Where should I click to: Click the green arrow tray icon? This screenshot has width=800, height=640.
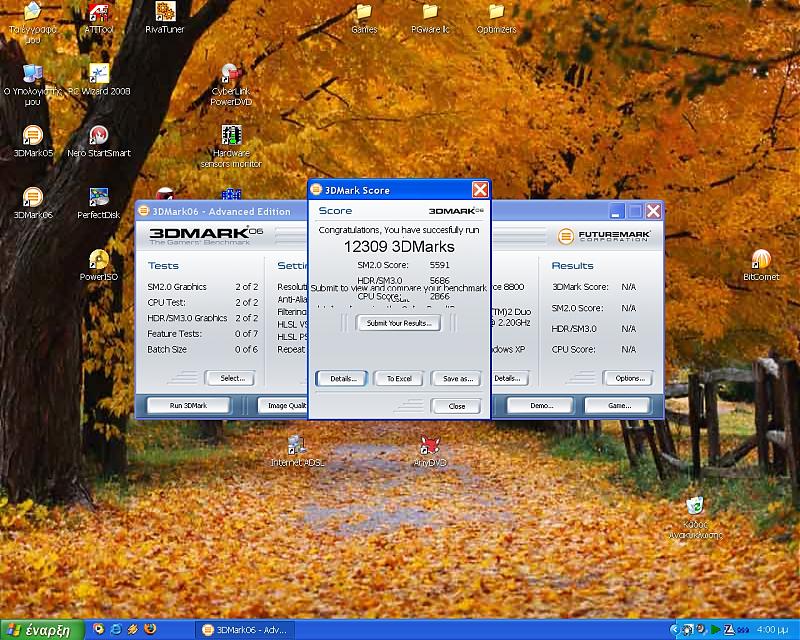716,630
